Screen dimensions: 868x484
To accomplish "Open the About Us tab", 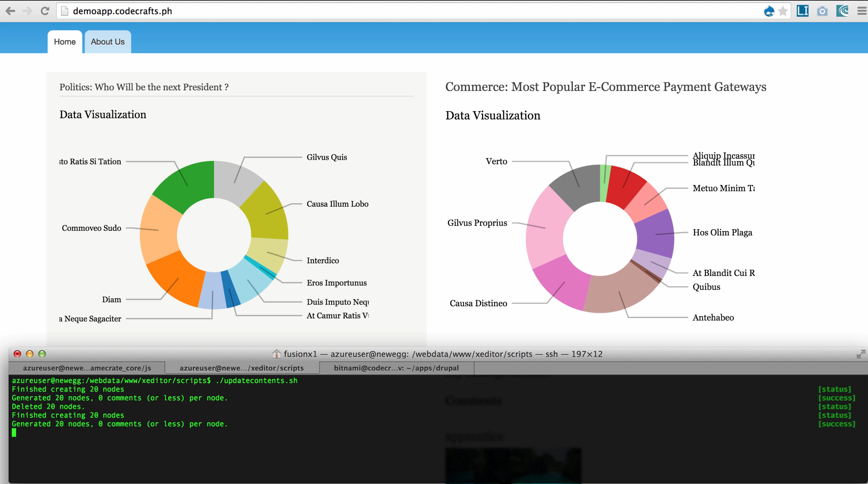I will pos(108,42).
